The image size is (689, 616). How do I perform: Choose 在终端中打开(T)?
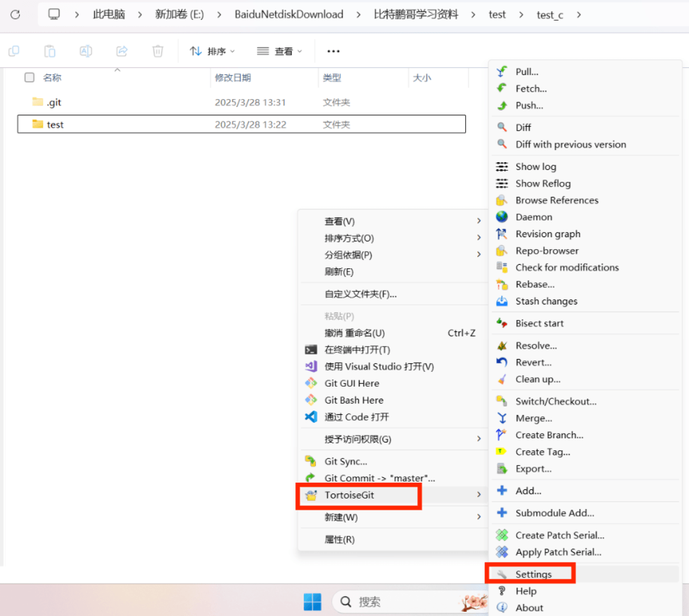[x=393, y=349]
